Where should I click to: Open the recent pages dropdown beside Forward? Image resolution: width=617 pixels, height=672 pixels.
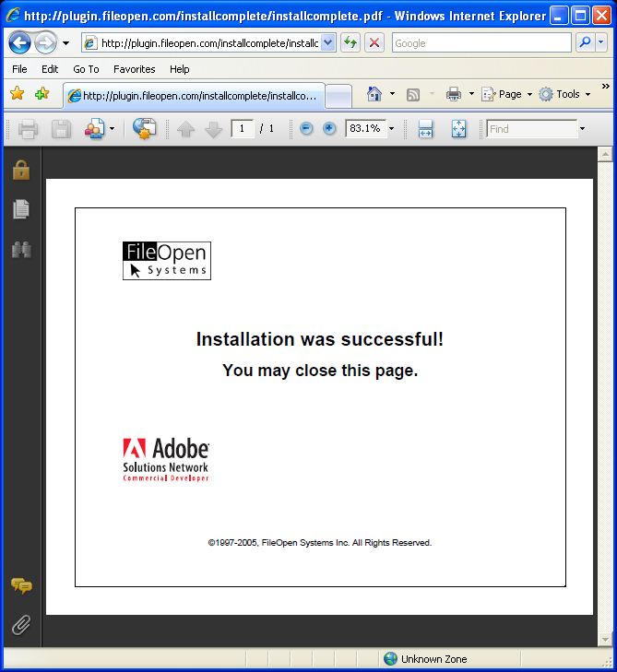(66, 43)
